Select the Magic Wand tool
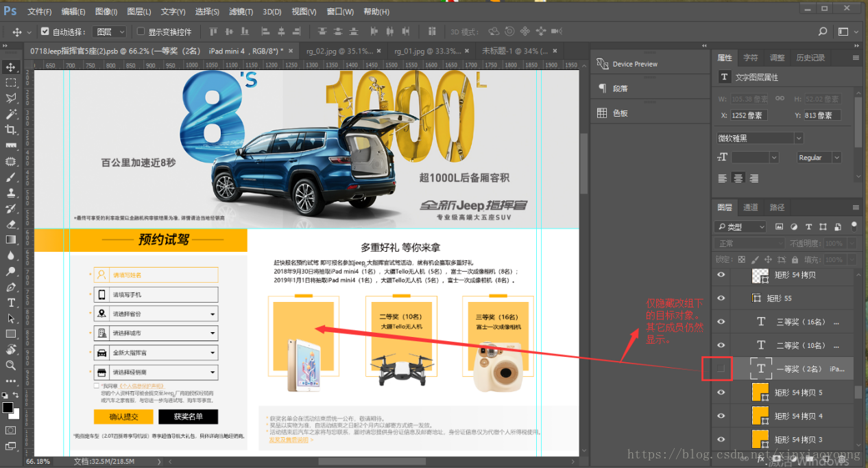 10,114
